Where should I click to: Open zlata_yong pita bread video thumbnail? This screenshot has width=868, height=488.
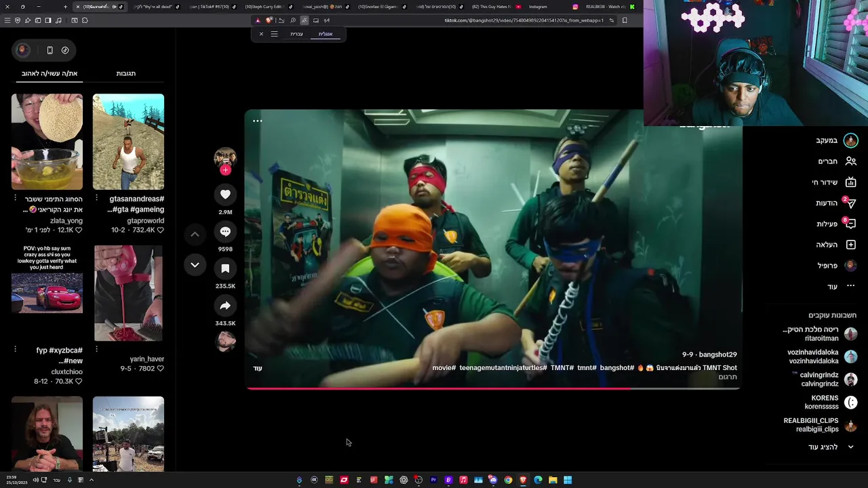pyautogui.click(x=47, y=142)
